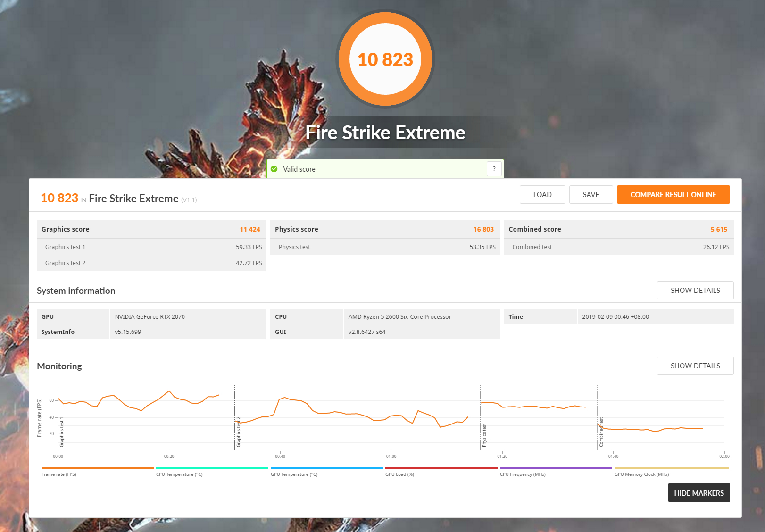Click the Graphics test 2 result 42.72 FPS
The height and width of the screenshot is (532, 765).
point(249,263)
